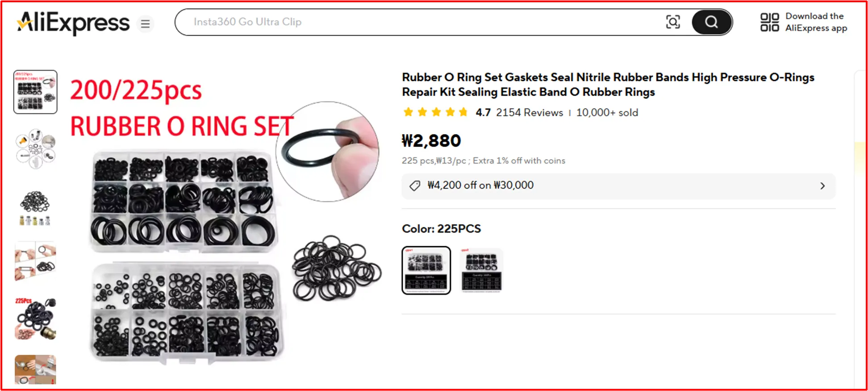This screenshot has width=868, height=391.
Task: Select the last thumbnail with faucet
Action: tap(35, 370)
